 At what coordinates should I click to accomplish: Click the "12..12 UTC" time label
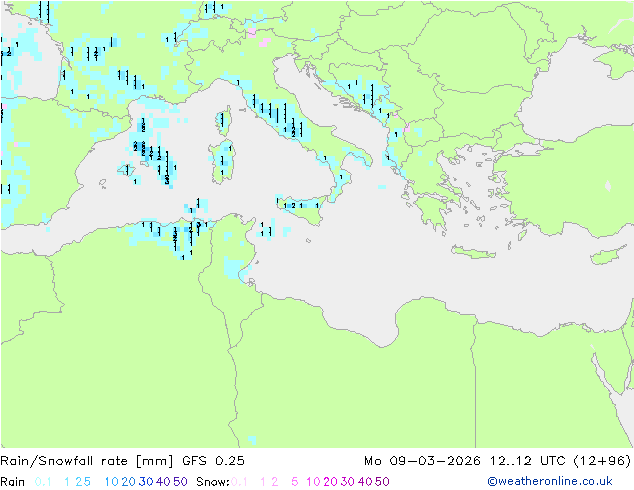(528, 461)
